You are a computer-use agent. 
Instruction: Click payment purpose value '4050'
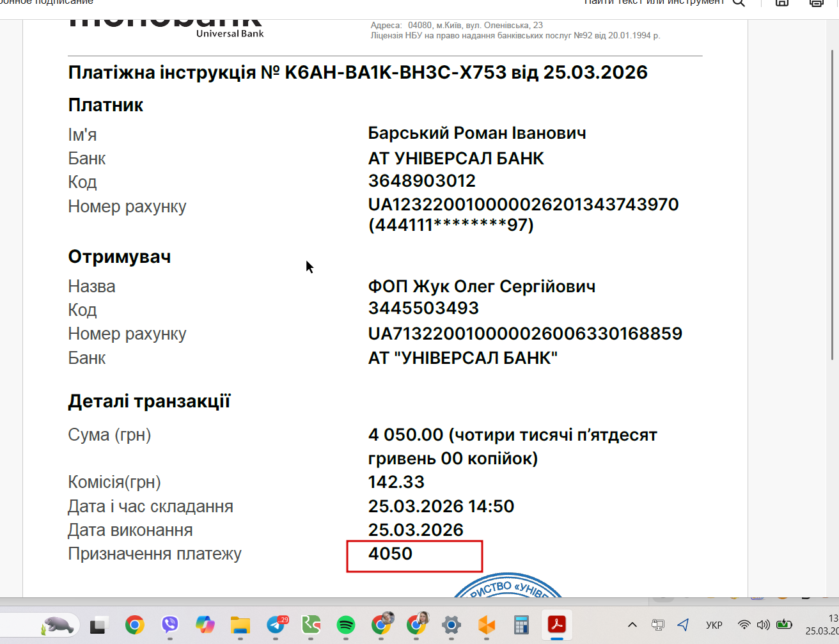pos(390,554)
